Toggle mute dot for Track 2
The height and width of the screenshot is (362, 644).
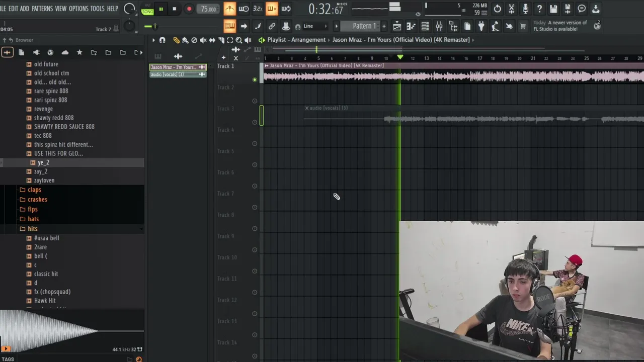click(x=255, y=101)
